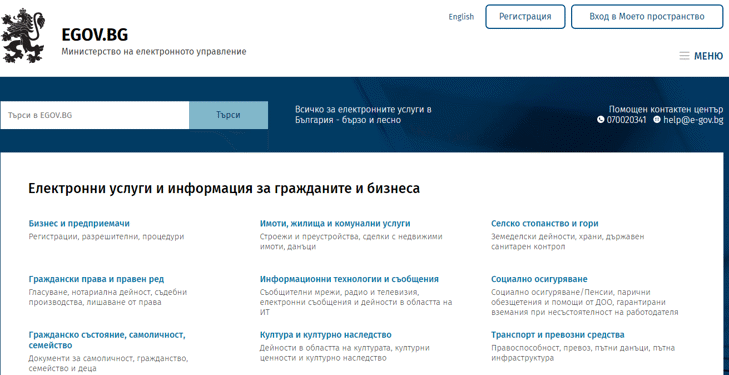
Task: Click the phone number 070020341
Action: [x=626, y=120]
